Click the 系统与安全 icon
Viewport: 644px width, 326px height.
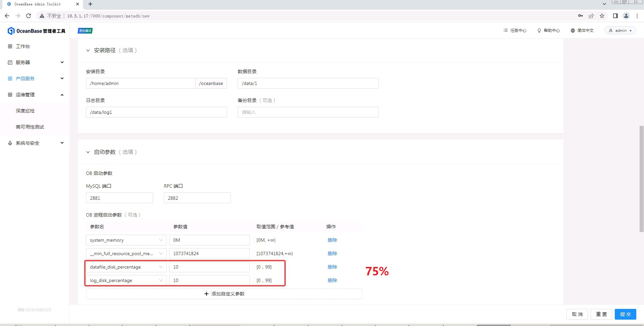pyautogui.click(x=10, y=143)
